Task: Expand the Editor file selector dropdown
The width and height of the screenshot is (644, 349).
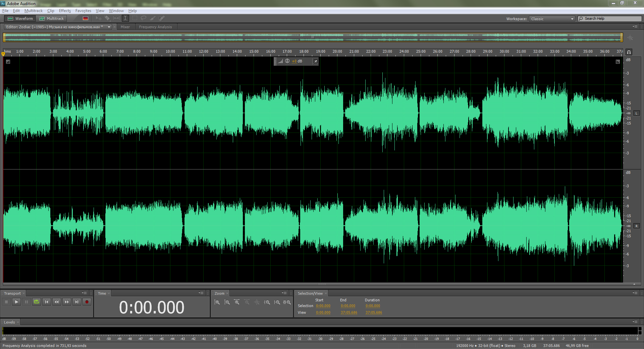Action: (x=109, y=27)
